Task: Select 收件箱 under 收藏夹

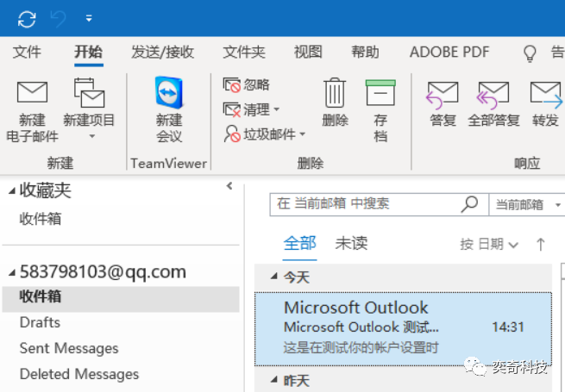Action: click(41, 219)
